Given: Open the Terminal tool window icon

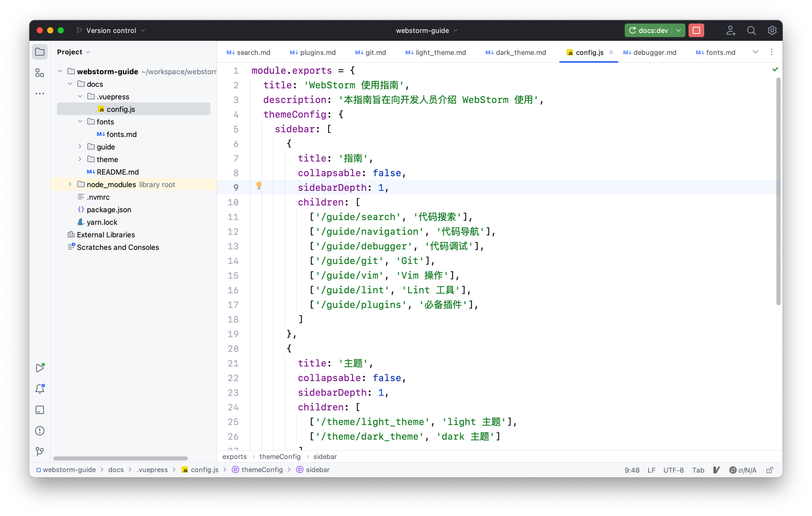Looking at the screenshot, I should click(x=40, y=410).
